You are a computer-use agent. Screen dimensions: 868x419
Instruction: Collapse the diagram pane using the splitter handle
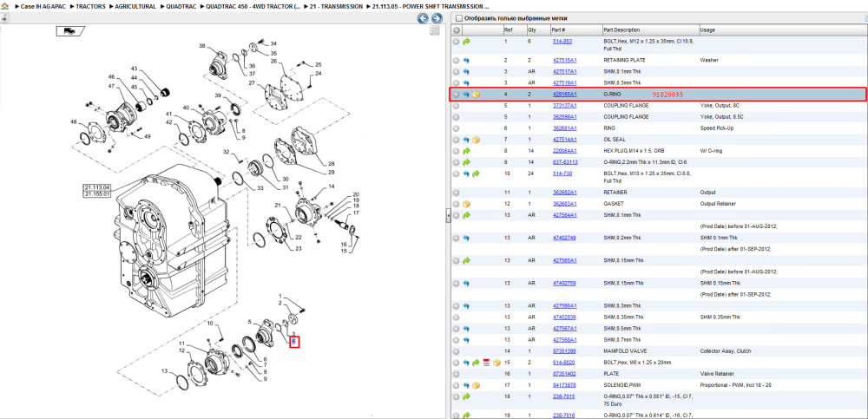tap(448, 216)
